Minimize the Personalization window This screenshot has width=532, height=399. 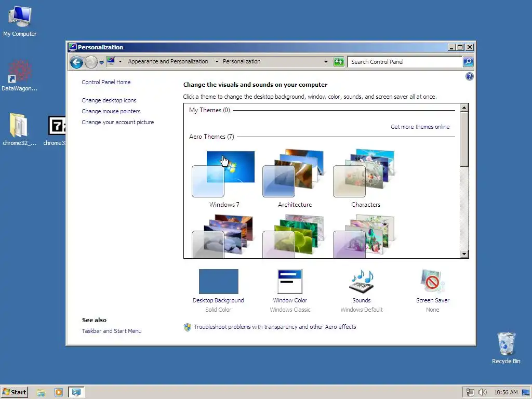[x=451, y=47]
